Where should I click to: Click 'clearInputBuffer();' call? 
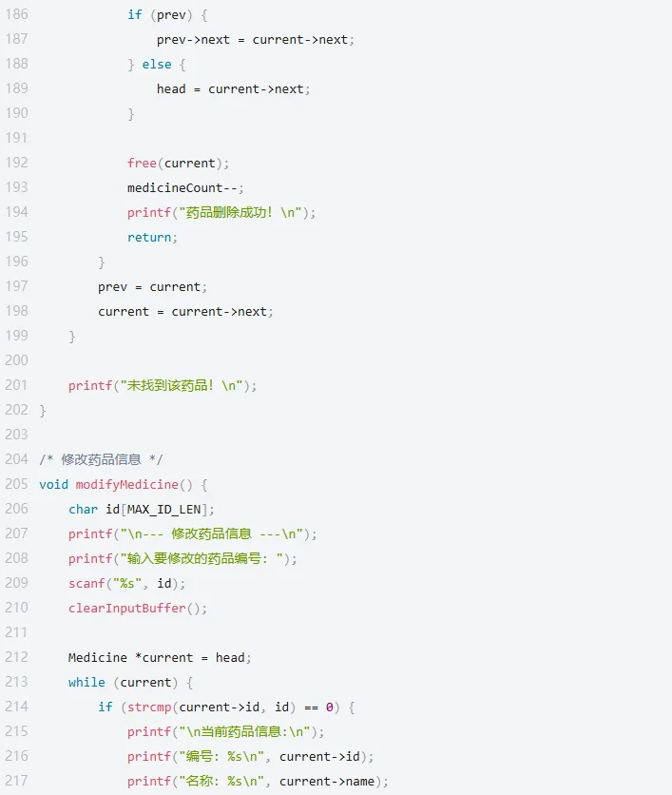pos(138,609)
